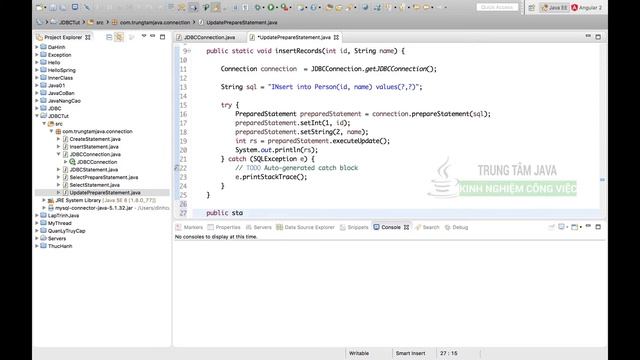Select the QuanLyTruyCap project
This screenshot has width=640, height=360.
click(x=67, y=231)
